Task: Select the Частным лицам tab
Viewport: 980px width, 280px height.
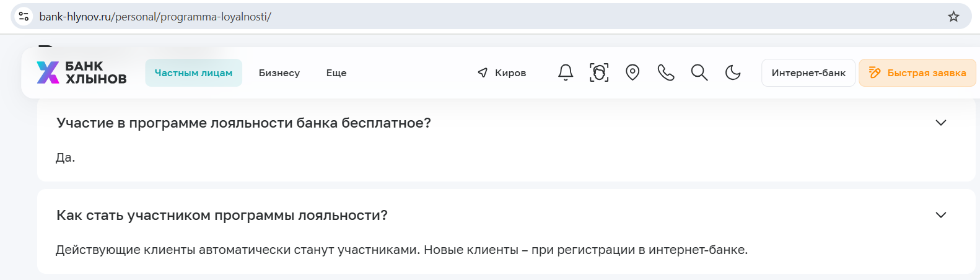Action: pyautogui.click(x=193, y=72)
